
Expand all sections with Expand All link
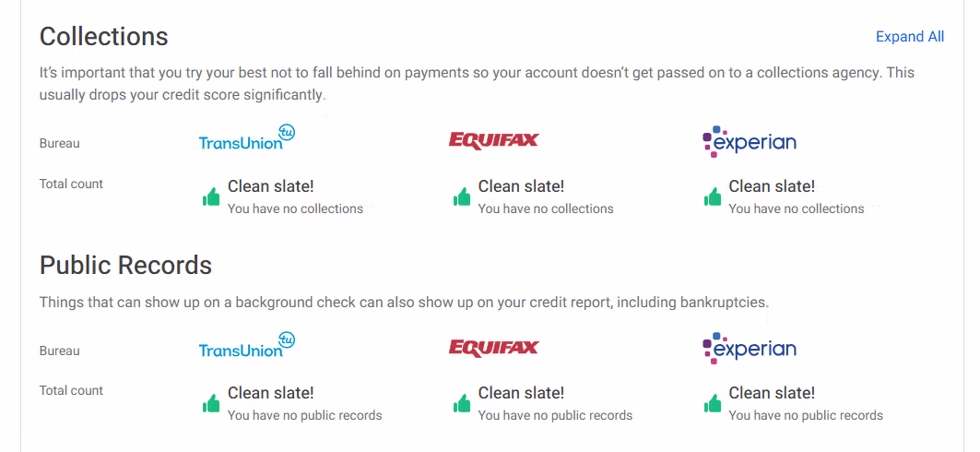click(909, 37)
